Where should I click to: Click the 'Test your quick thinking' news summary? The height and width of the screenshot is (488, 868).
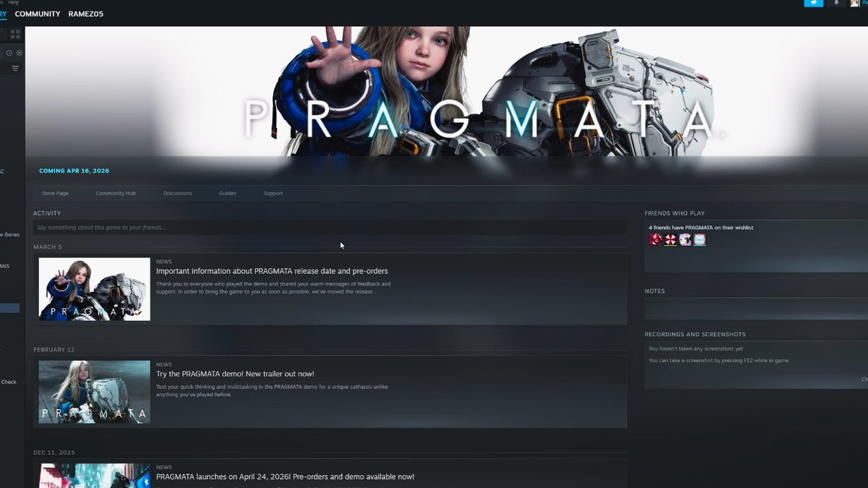[272, 390]
